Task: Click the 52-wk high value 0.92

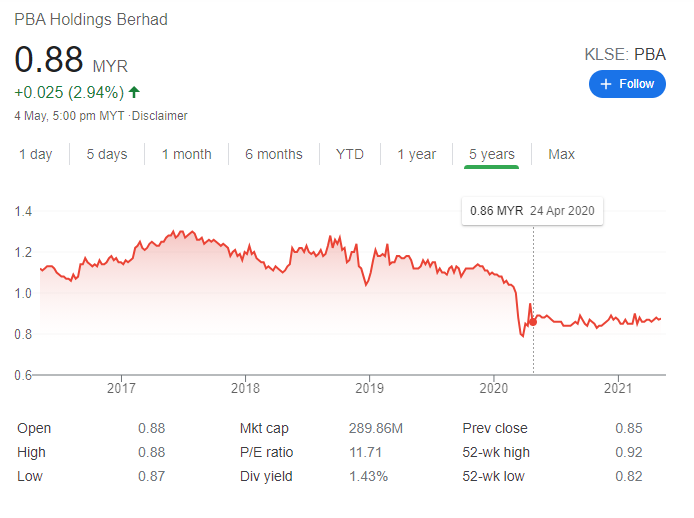Action: pos(628,452)
